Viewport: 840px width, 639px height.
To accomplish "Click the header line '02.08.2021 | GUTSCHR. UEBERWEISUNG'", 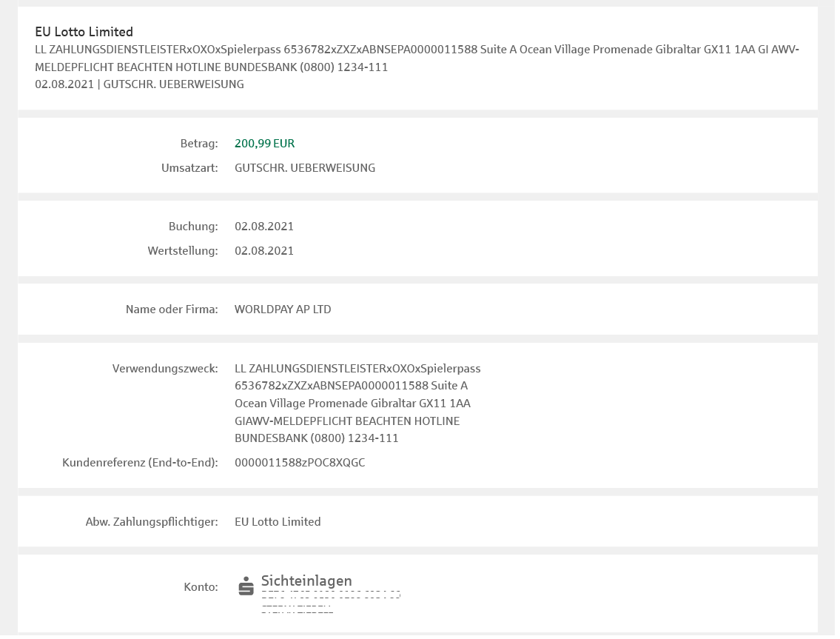I will [x=139, y=84].
